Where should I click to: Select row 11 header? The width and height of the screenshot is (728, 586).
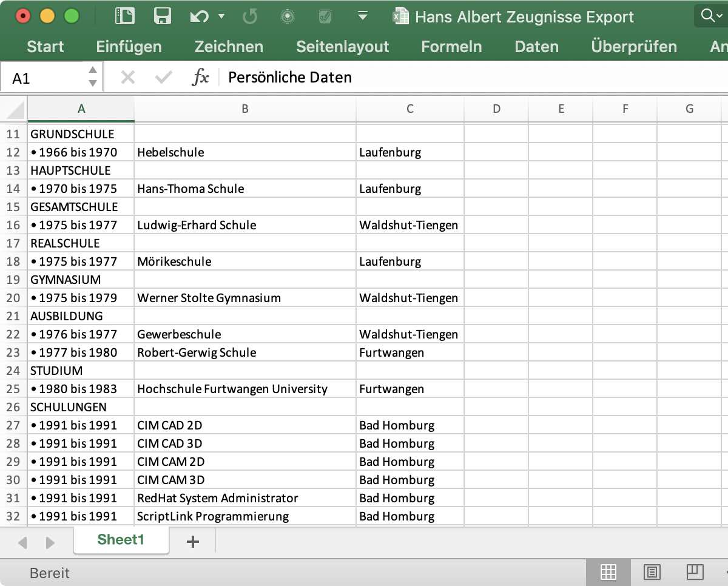click(13, 134)
